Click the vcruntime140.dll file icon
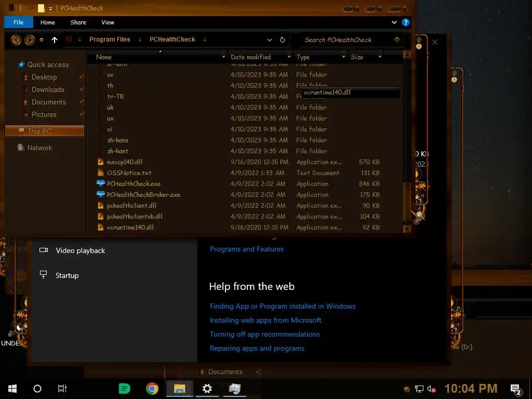 pyautogui.click(x=100, y=228)
